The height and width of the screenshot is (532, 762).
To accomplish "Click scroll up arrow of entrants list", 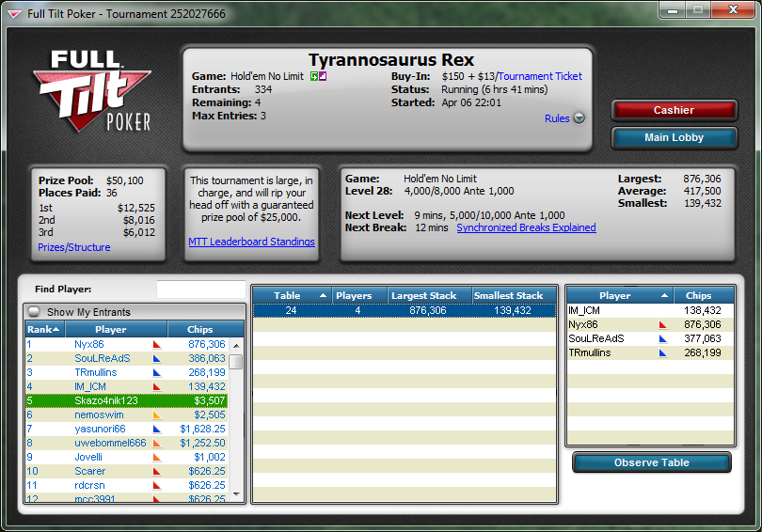I will tap(236, 346).
